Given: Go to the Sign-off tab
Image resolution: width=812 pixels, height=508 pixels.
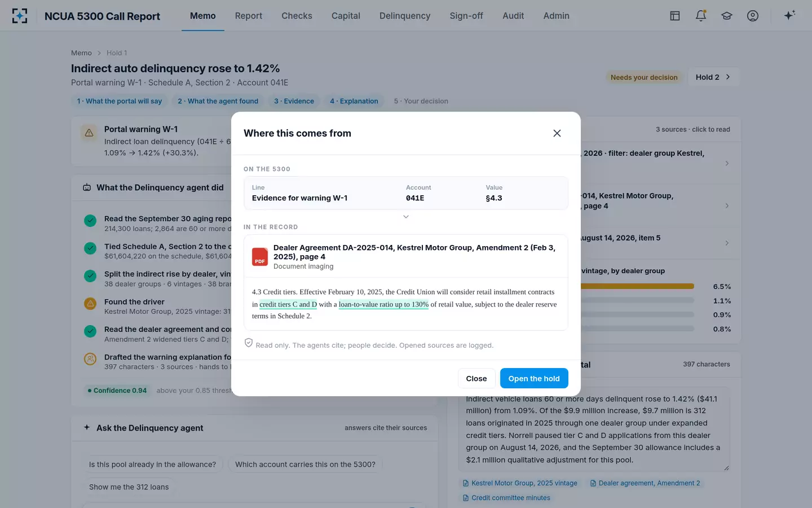Looking at the screenshot, I should click(466, 16).
